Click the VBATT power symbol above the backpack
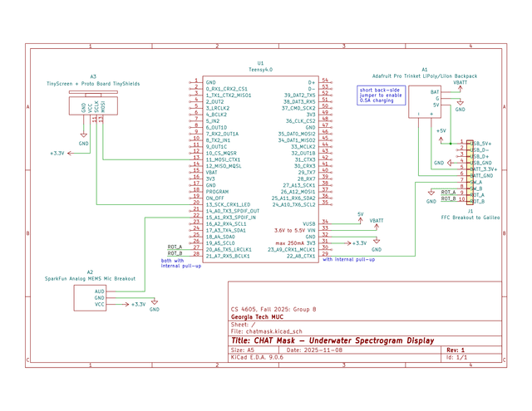Image resolution: width=532 pixels, height=411 pixels. 459,85
